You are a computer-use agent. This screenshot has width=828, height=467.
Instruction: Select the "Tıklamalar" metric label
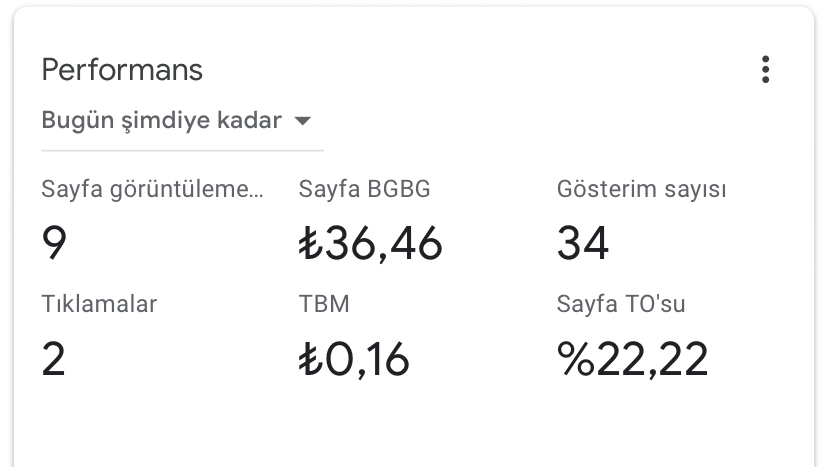point(99,304)
